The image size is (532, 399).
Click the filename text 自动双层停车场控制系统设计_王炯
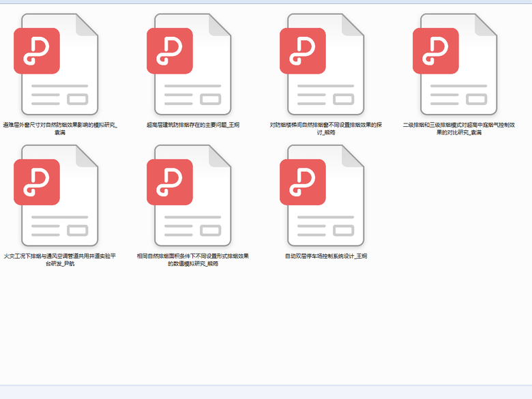(326, 256)
